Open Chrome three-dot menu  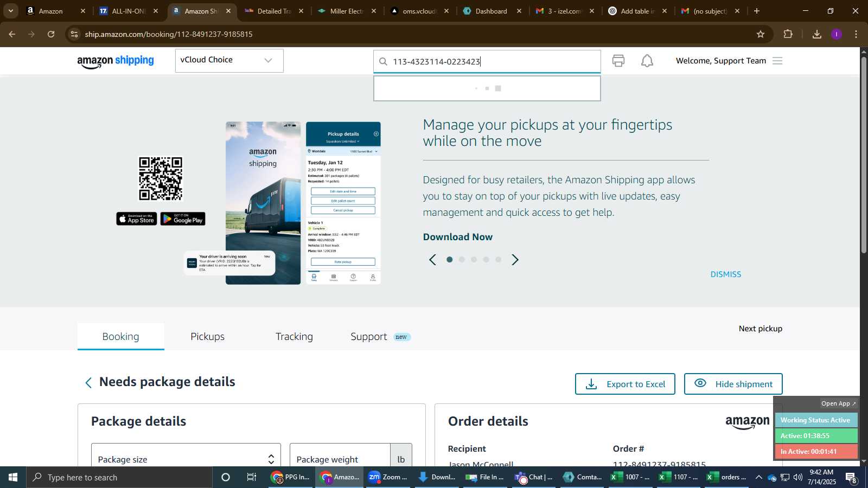click(856, 34)
